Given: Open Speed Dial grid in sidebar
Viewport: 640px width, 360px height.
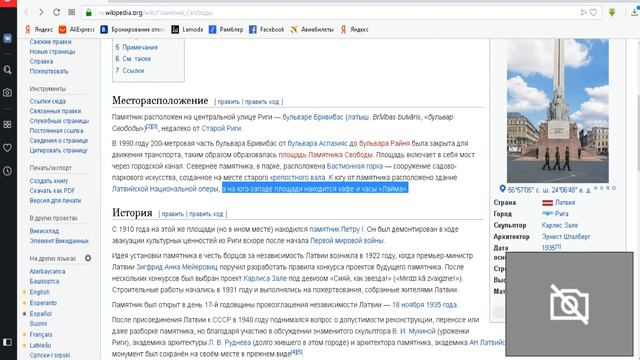Looking at the screenshot, I should pos(7,124).
